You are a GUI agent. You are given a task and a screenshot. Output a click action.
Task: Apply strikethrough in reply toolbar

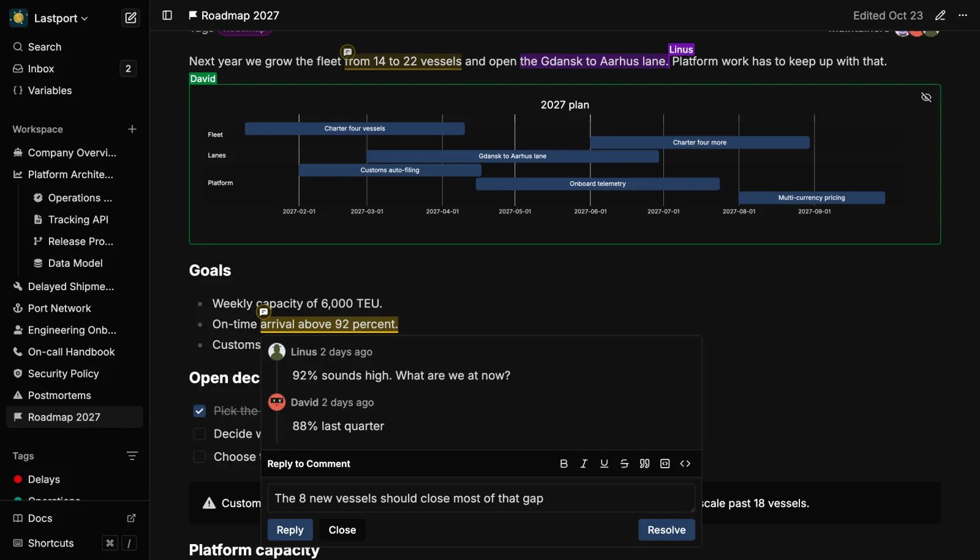(x=624, y=463)
